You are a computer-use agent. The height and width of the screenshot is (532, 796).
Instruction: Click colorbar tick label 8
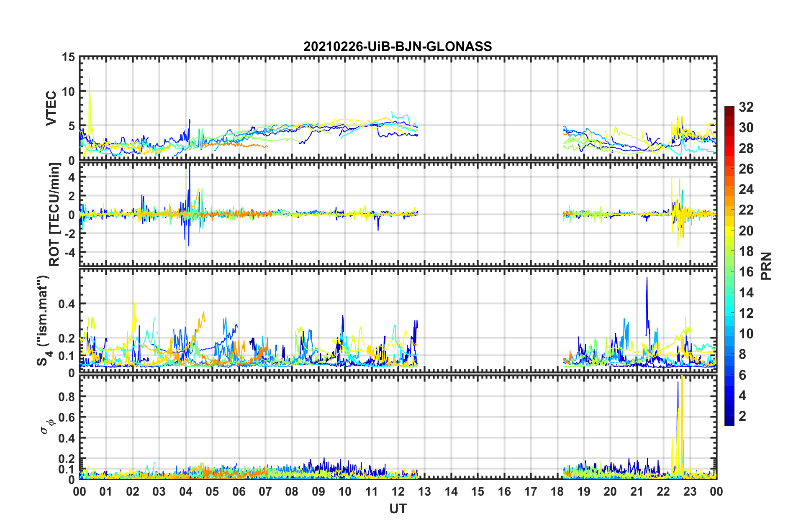click(x=742, y=354)
